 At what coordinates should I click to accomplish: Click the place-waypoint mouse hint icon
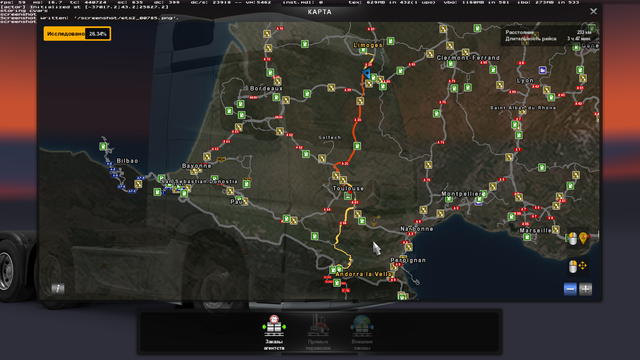click(578, 238)
